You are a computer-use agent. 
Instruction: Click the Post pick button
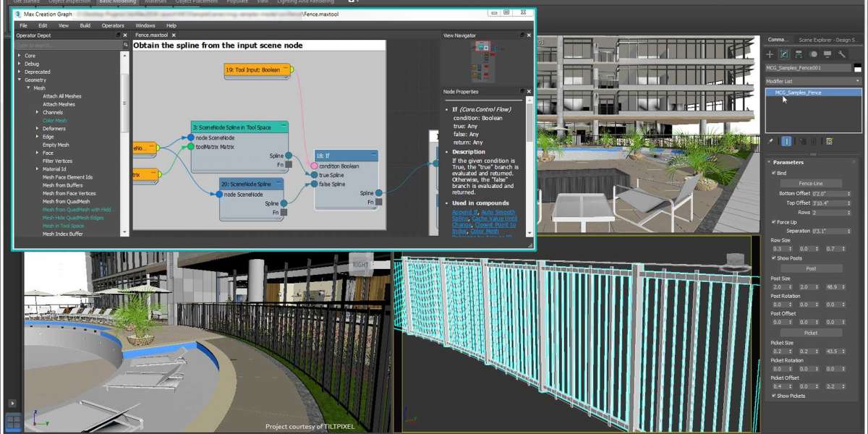[811, 268]
